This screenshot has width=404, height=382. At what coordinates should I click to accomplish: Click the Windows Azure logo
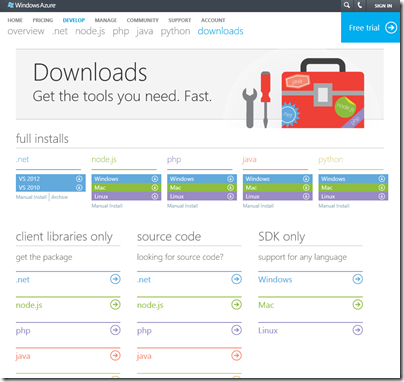coord(31,5)
